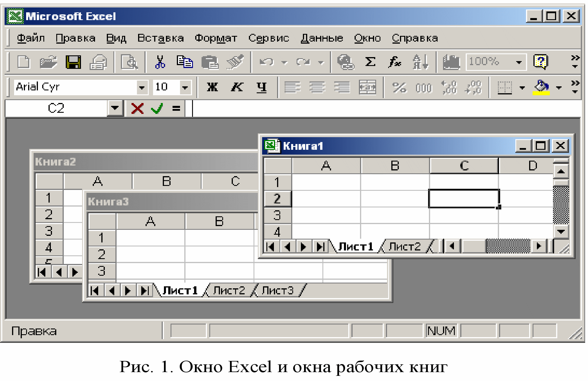Open the Name Box dropdown arrow

click(x=115, y=108)
